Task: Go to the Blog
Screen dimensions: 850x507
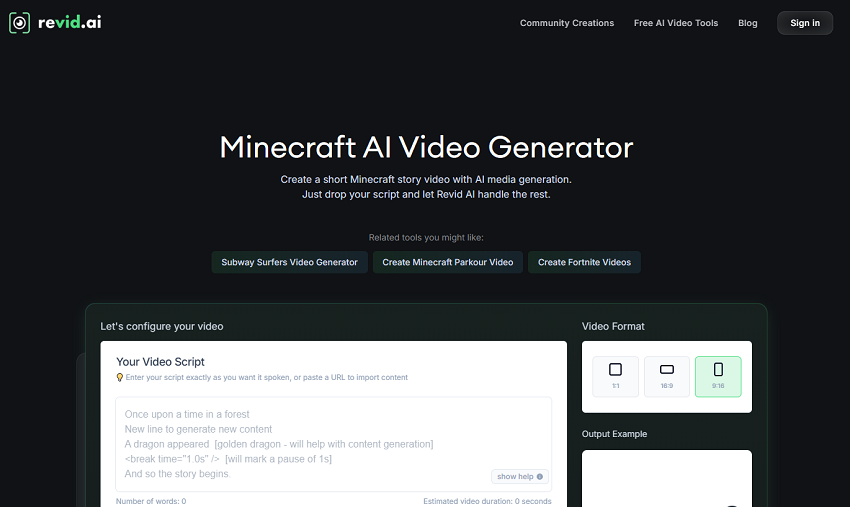Action: [748, 23]
